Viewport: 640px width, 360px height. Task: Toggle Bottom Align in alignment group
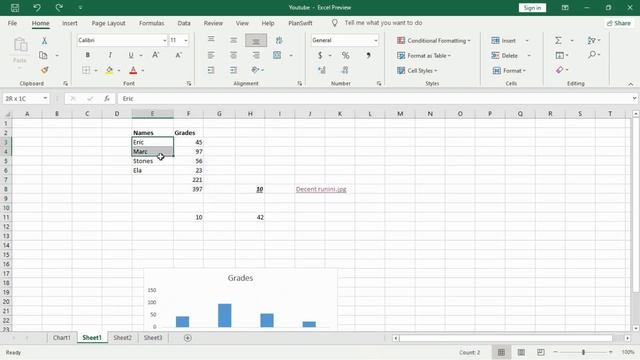click(256, 40)
